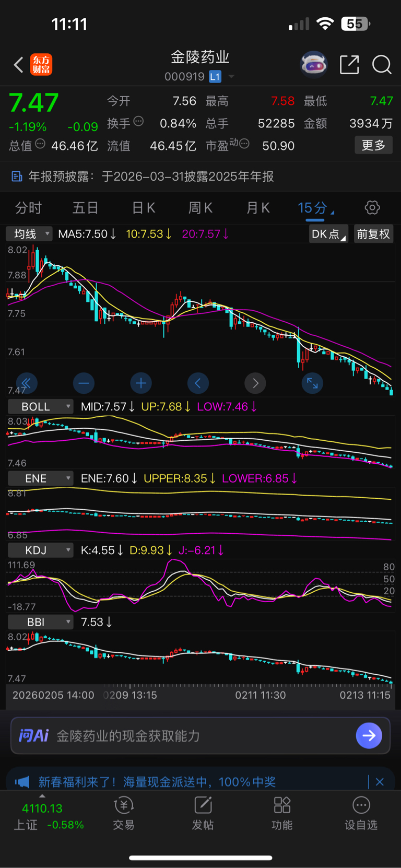Tap the info icon next to 总值
The height and width of the screenshot is (868, 401).
tap(40, 144)
